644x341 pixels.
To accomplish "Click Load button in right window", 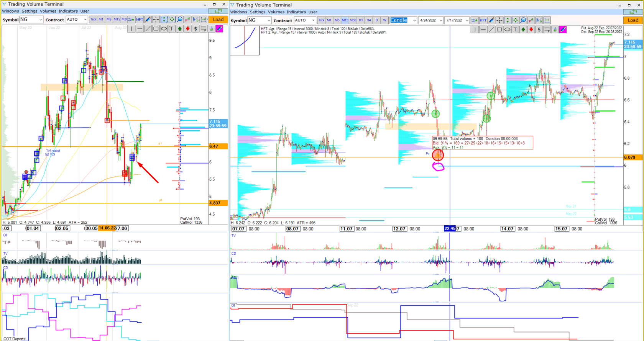I will pos(633,20).
